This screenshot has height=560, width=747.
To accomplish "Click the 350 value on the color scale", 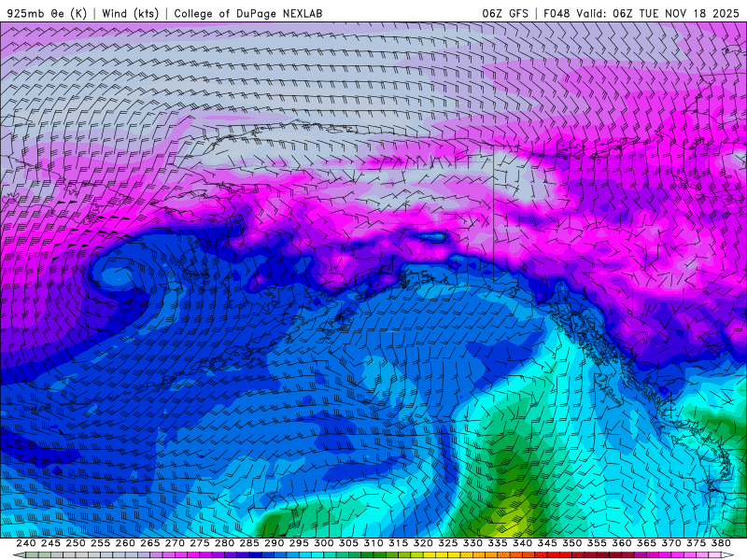I will [x=571, y=543].
